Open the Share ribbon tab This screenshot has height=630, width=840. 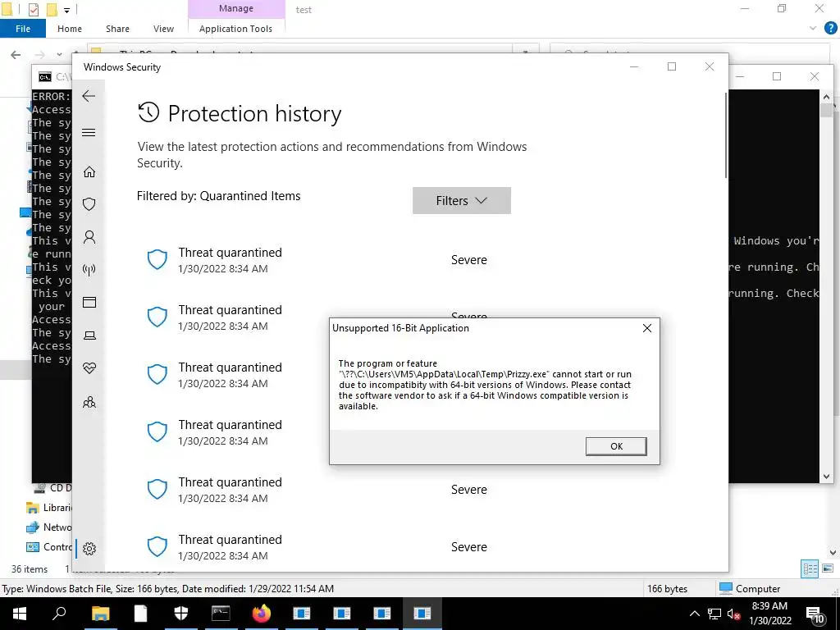pos(117,29)
